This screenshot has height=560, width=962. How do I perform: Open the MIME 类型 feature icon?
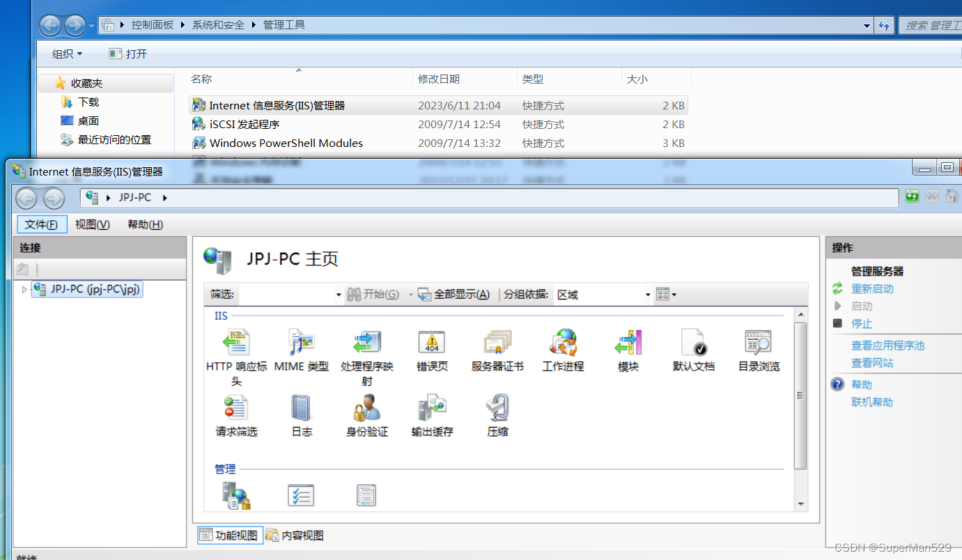302,343
